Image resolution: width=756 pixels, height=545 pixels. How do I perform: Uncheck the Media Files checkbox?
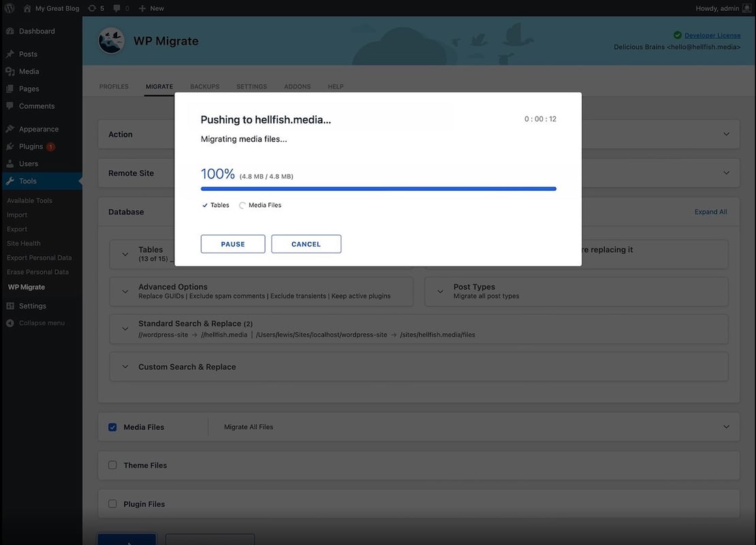tap(112, 426)
